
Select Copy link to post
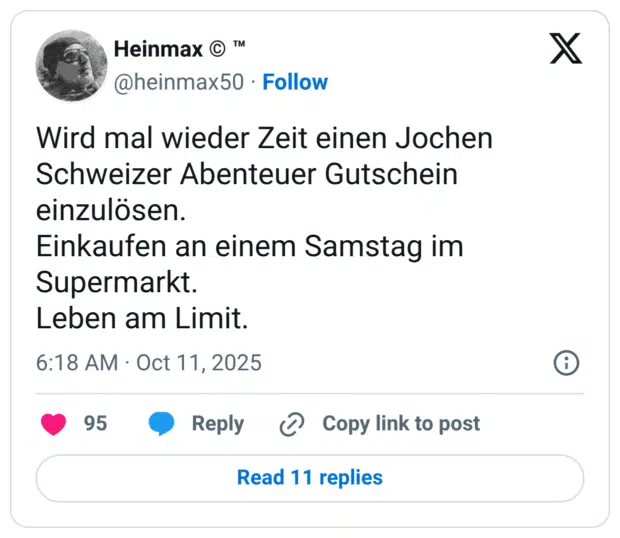click(400, 424)
